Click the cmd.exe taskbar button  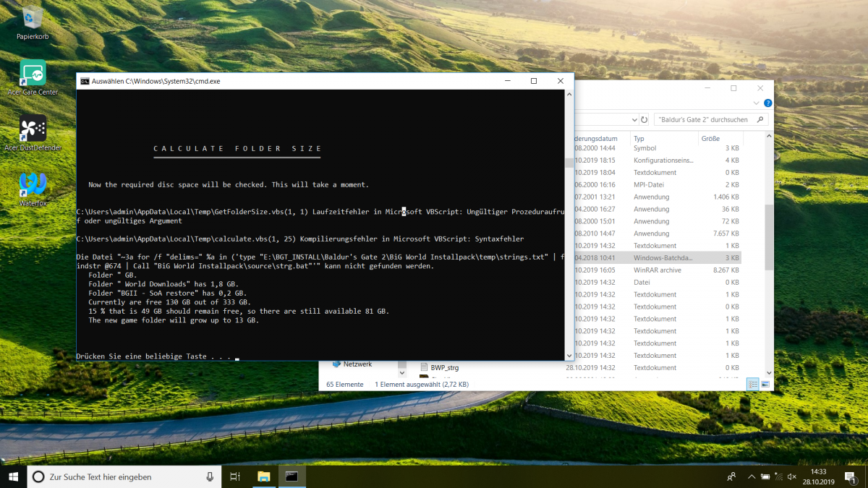point(292,476)
